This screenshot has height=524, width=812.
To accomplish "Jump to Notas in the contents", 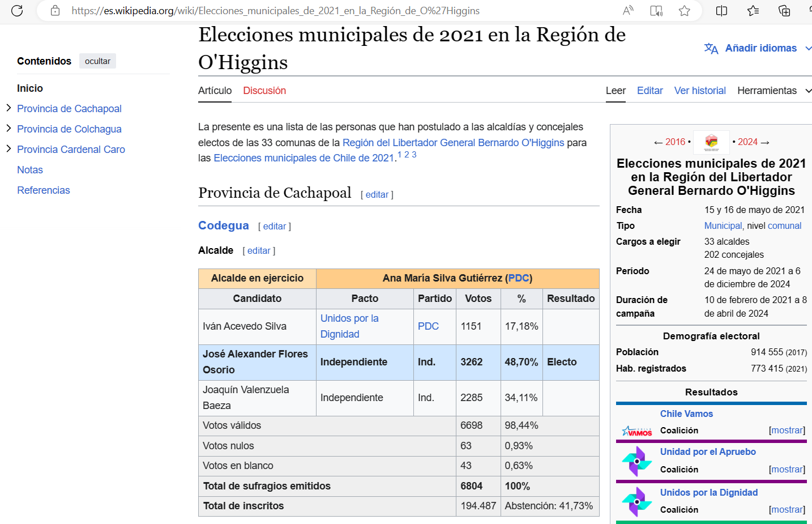I will (x=30, y=170).
